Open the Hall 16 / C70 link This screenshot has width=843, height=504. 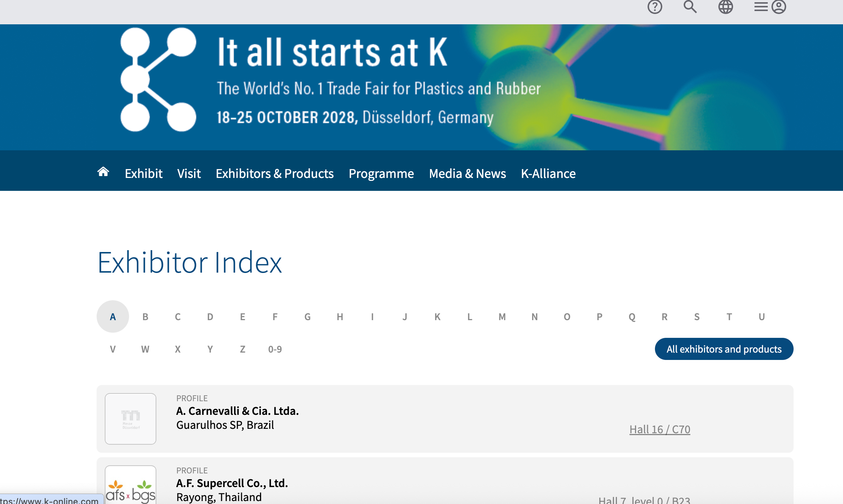pos(660,429)
